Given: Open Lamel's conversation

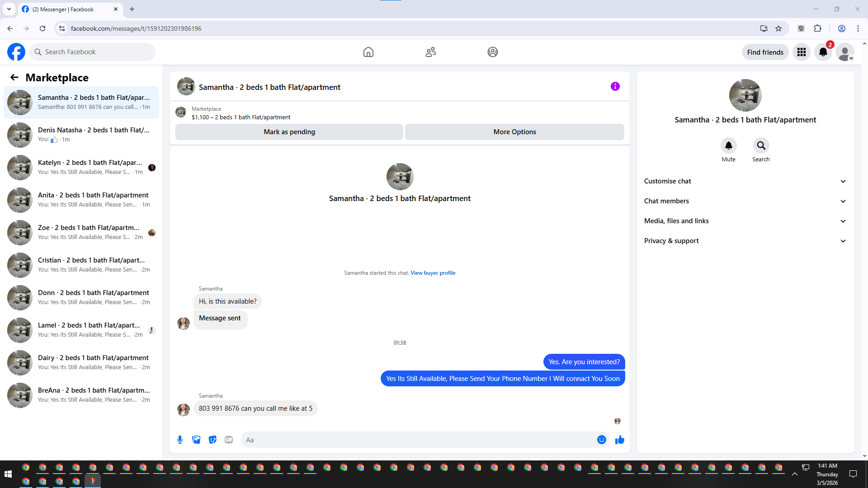Looking at the screenshot, I should click(x=81, y=330).
